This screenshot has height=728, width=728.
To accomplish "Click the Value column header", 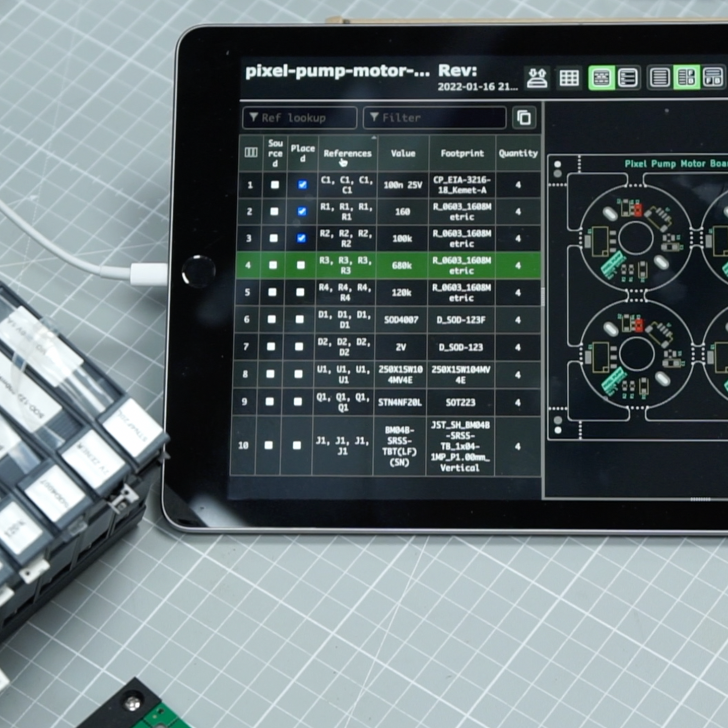I will point(403,153).
